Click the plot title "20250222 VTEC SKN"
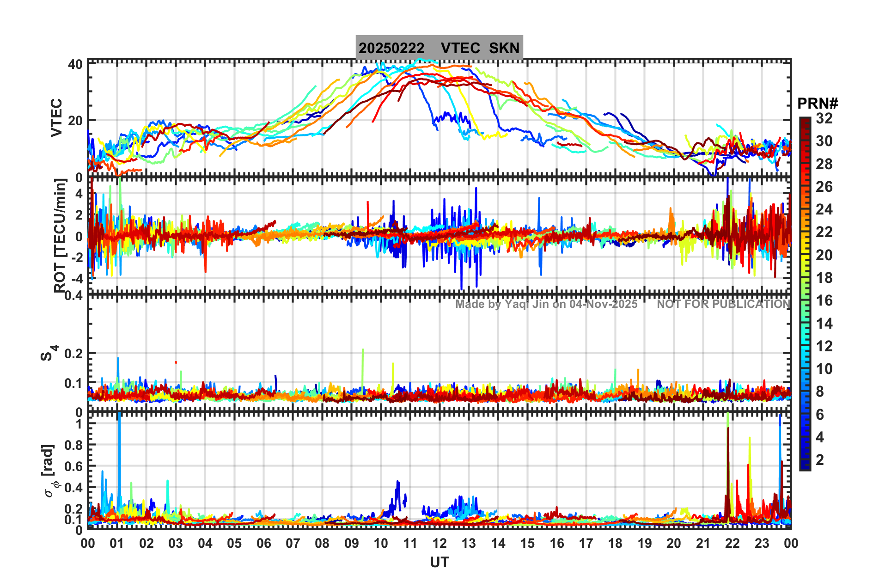 click(439, 48)
